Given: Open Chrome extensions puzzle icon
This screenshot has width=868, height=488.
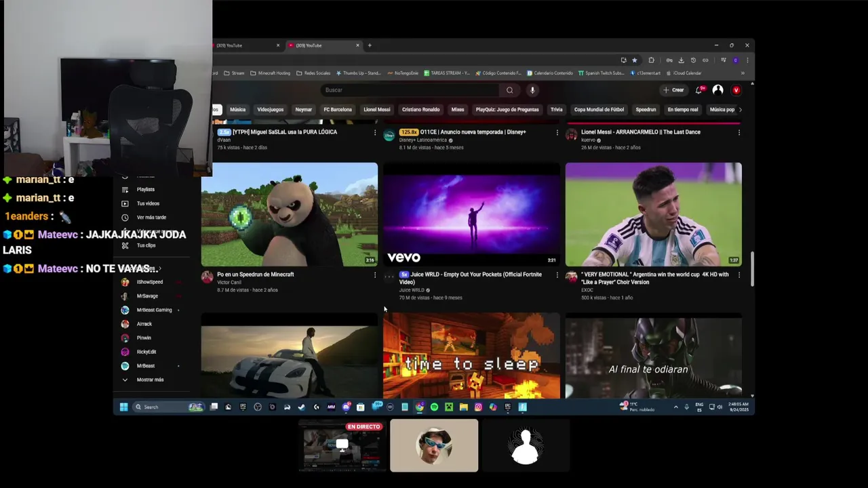Looking at the screenshot, I should pos(652,60).
